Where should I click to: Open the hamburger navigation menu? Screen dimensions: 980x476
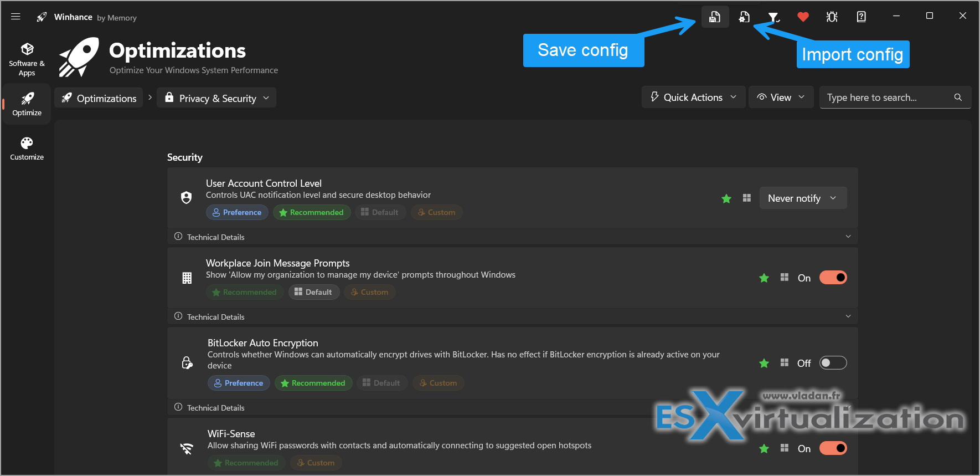click(x=16, y=17)
